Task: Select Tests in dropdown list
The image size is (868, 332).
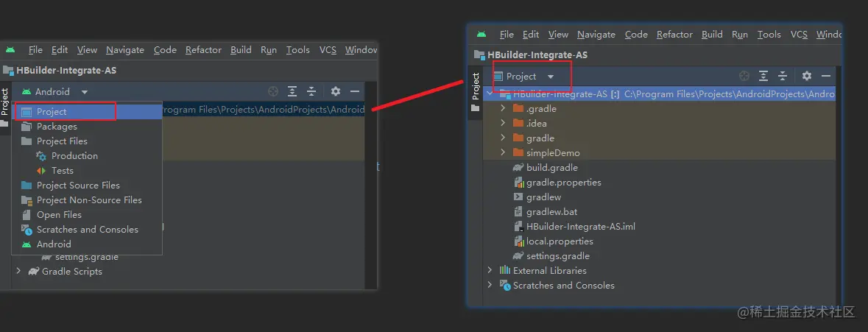Action: click(87, 171)
